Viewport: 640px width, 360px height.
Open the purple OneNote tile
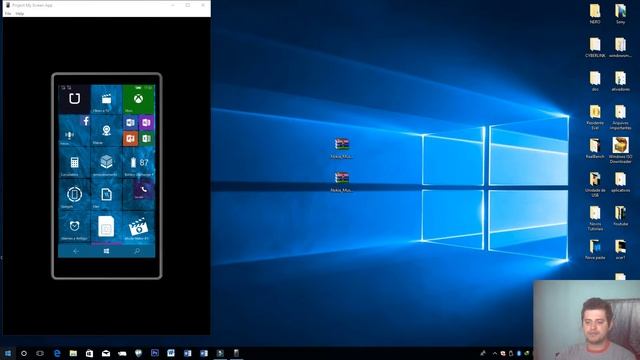147,122
